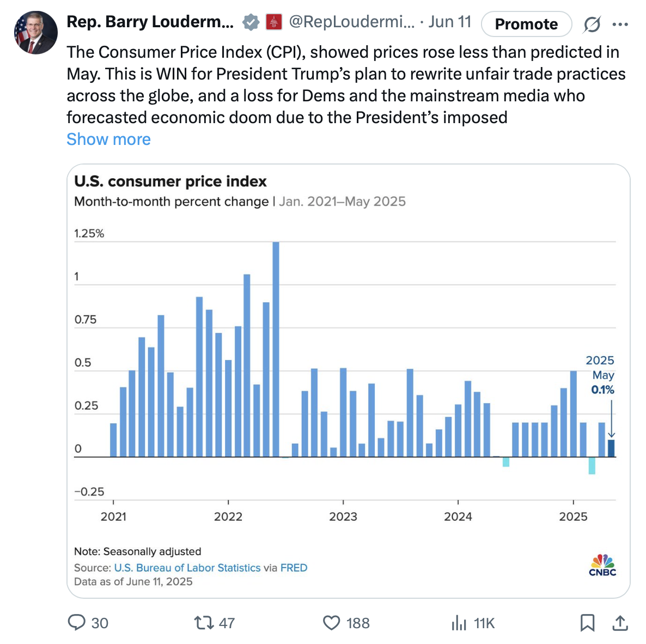
Task: Click the Rep. Barry Loudermilk display name
Action: tap(150, 22)
